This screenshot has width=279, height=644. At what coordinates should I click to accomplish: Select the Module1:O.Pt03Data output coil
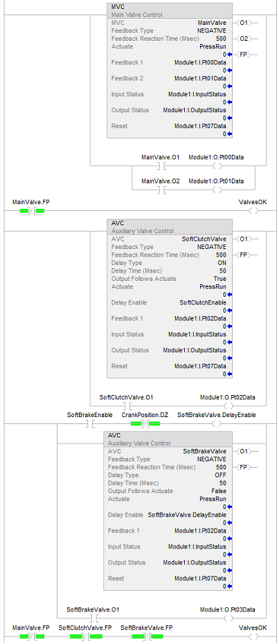[228, 618]
